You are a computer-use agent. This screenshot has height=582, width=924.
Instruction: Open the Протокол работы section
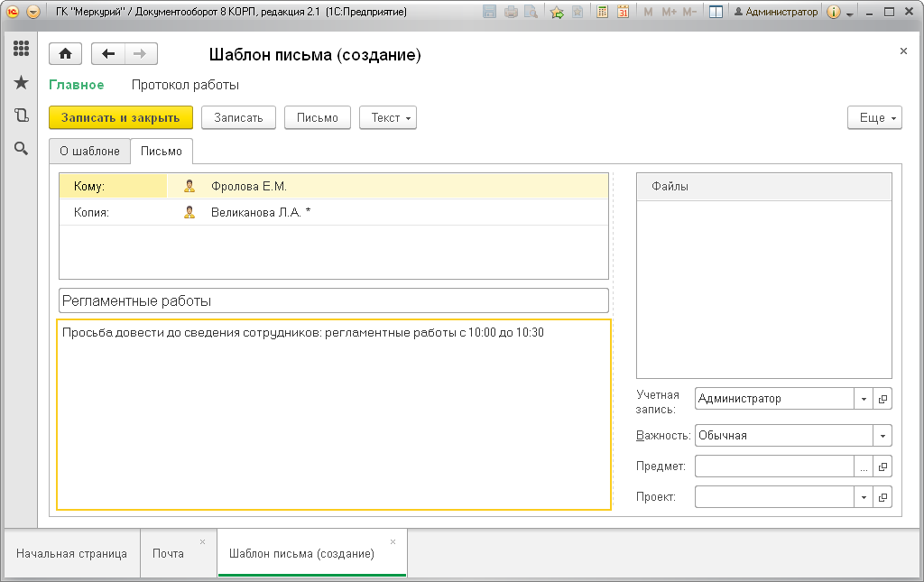(x=185, y=85)
